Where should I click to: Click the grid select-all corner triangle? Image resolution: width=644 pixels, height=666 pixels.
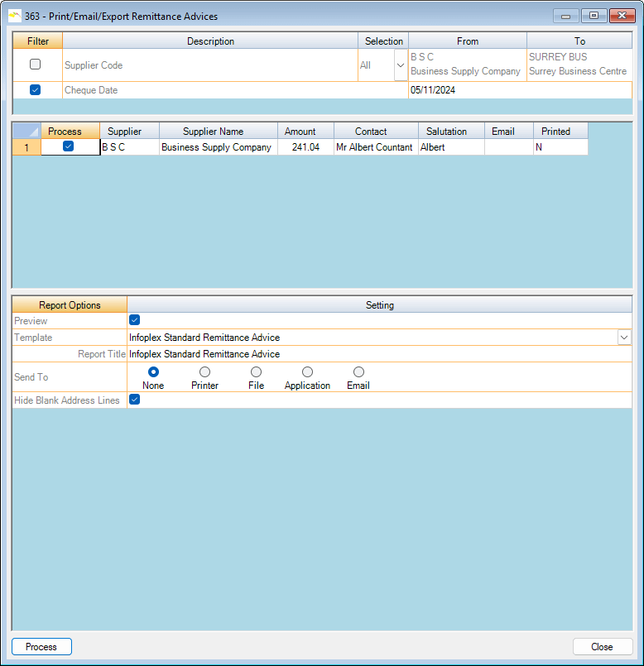coord(26,131)
